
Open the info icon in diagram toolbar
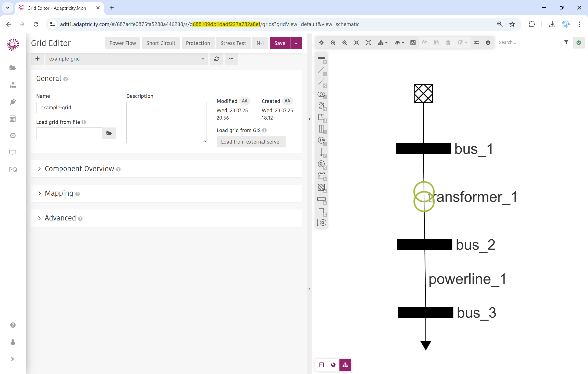pos(488,43)
